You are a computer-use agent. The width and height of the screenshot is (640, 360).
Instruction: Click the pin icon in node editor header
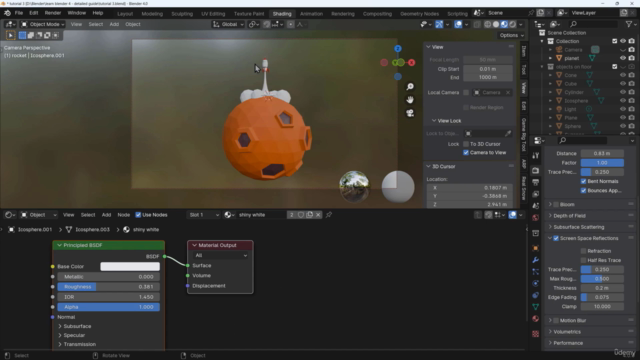329,215
